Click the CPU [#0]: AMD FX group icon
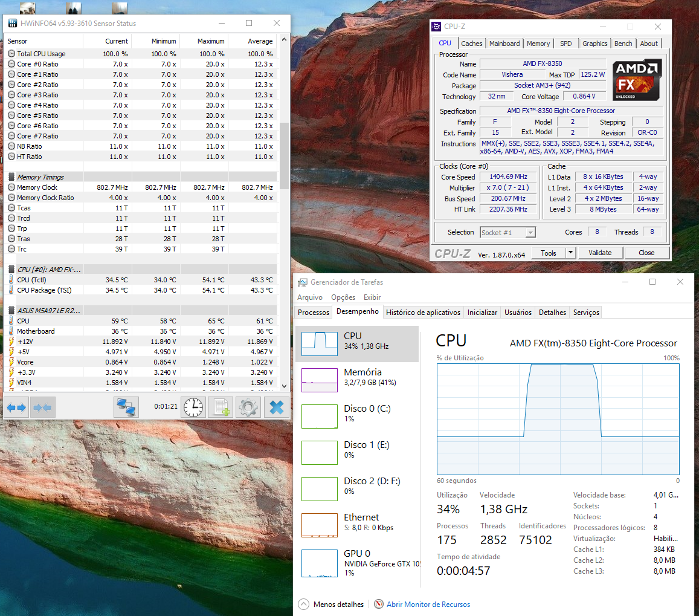The image size is (699, 616). coord(11,270)
